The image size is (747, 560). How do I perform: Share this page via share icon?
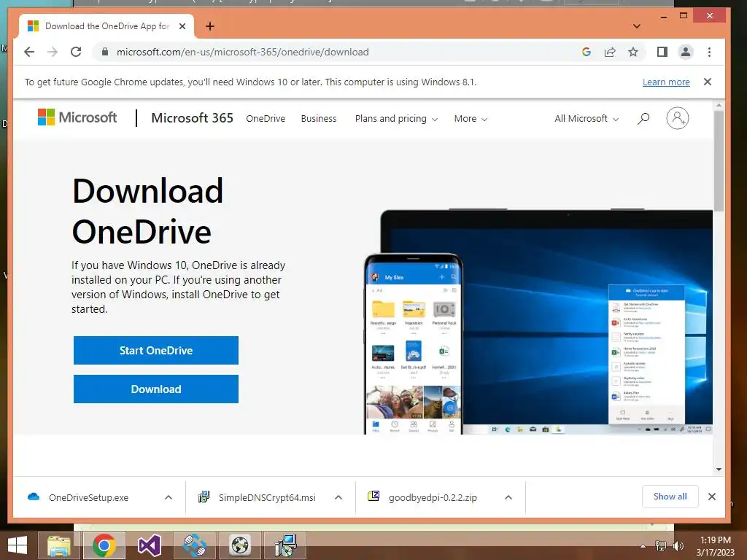coord(610,52)
